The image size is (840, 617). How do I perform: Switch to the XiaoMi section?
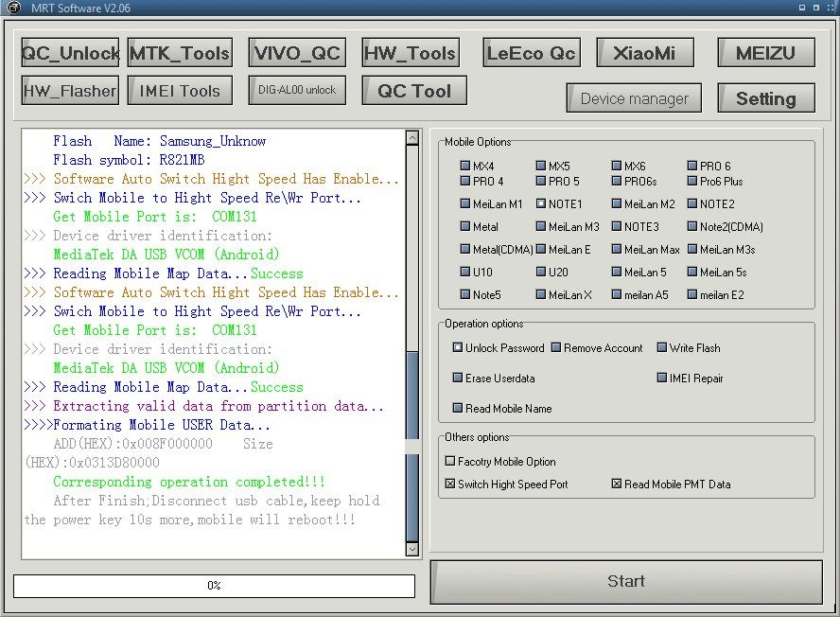click(x=644, y=53)
